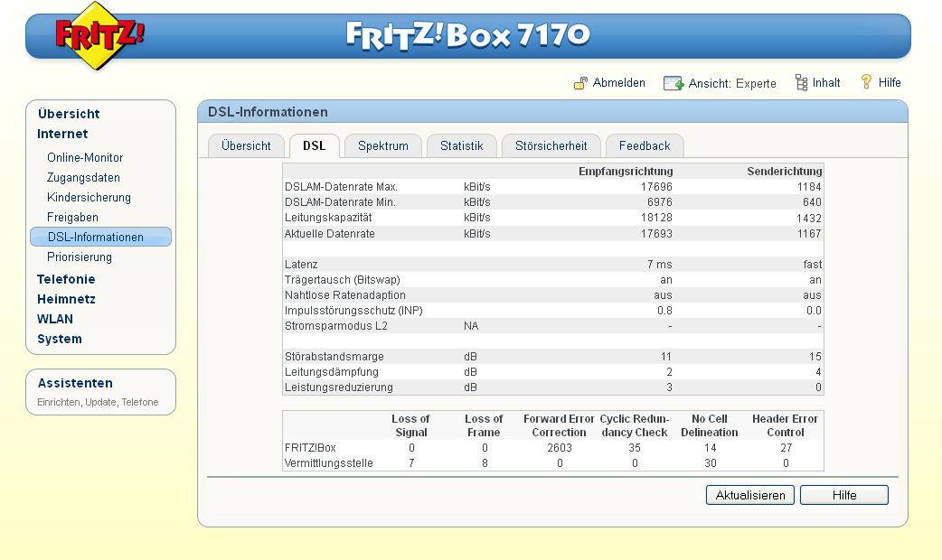
Task: Click the 'Forward Error Correction' column header
Action: [559, 425]
